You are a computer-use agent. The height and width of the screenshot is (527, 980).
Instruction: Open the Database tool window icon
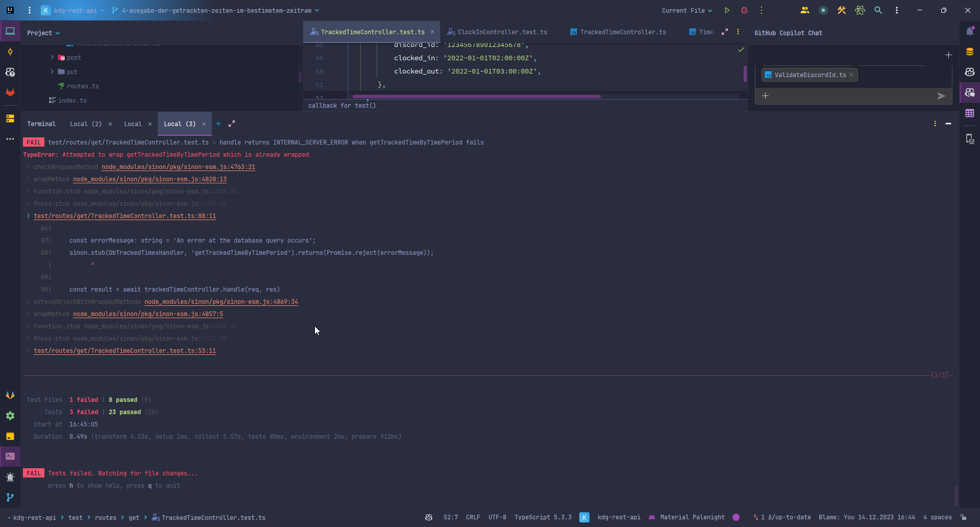(x=970, y=52)
